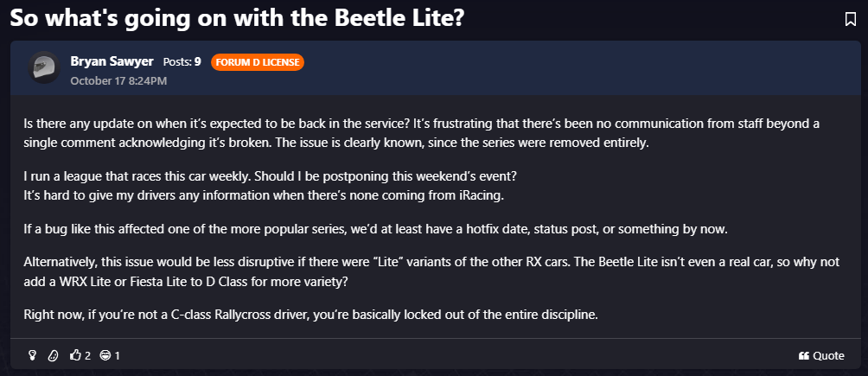Click the quotation mark icon beside Quote
Image resolution: width=868 pixels, height=376 pixels.
click(x=804, y=355)
